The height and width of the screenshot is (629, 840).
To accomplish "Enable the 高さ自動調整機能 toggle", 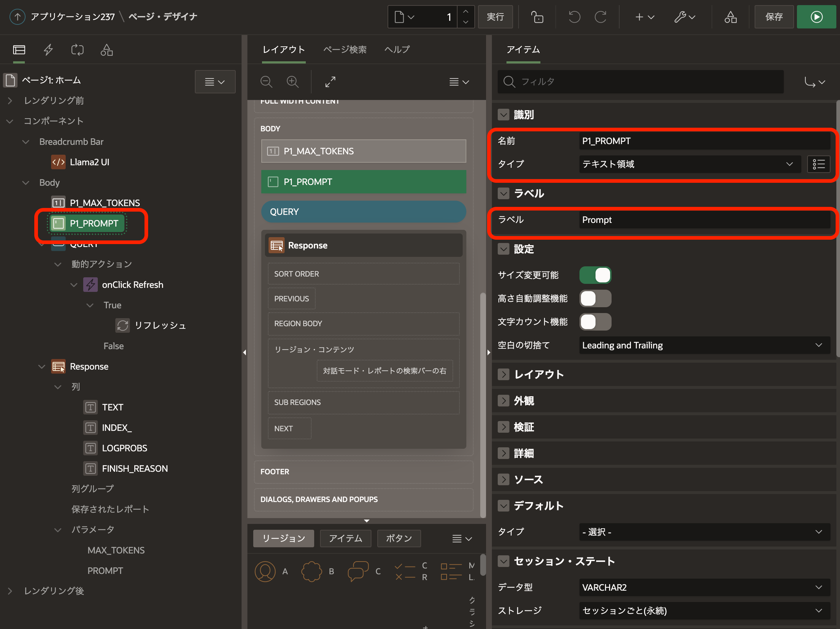I will point(595,299).
